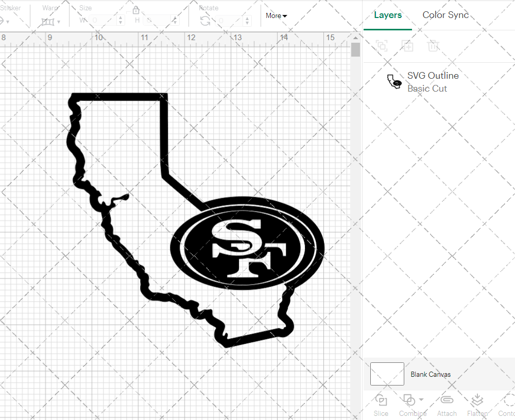Viewport: 515px width, 420px height.
Task: Click the Delete layer trash icon
Action: (433, 46)
